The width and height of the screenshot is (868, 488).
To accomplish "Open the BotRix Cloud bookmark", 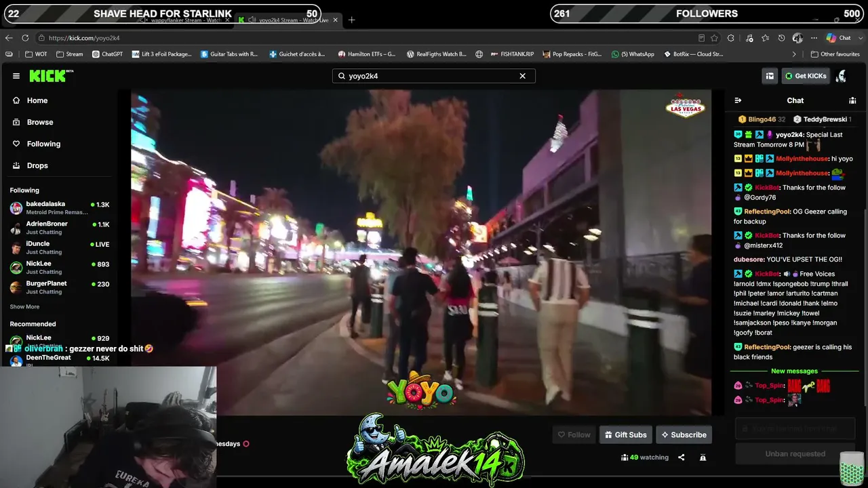I will point(692,54).
